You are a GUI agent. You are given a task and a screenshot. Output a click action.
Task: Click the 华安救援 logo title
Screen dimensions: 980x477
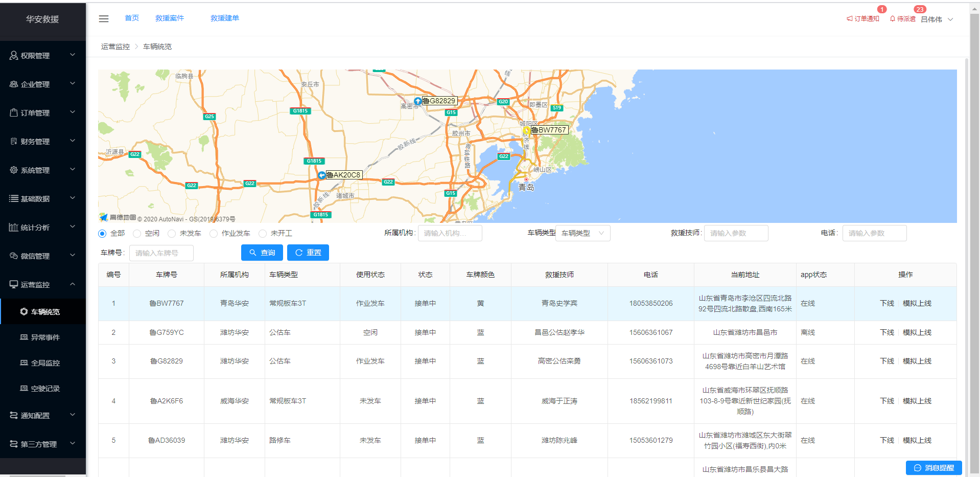pos(43,19)
